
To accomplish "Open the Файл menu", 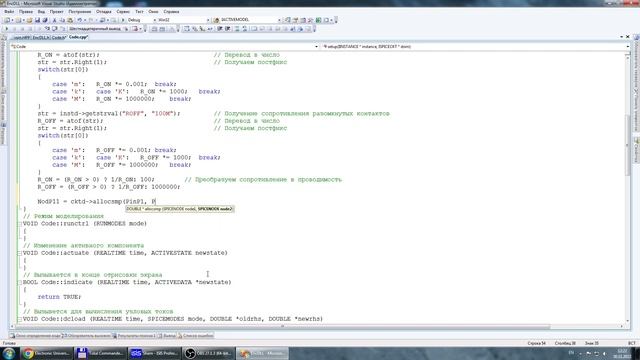I will coord(9,12).
